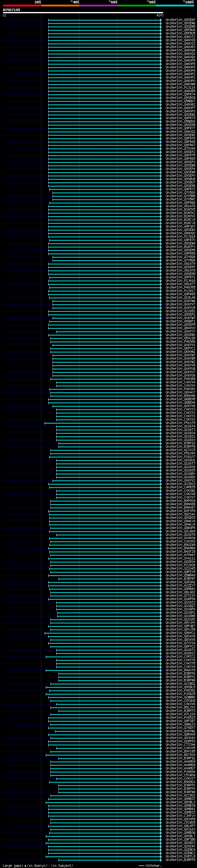197x868 pixels.
Task: Open hit UniRef100_Q9FR74
Action: (x=180, y=94)
